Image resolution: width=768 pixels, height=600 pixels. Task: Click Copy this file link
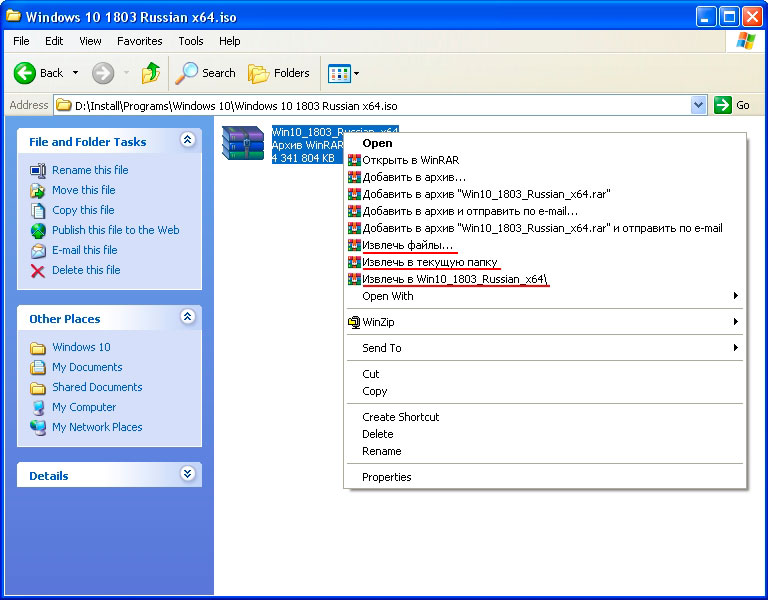[x=83, y=210]
